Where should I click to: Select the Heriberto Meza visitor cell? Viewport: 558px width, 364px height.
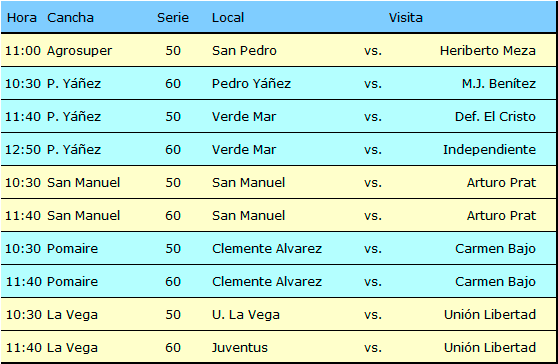tap(488, 51)
